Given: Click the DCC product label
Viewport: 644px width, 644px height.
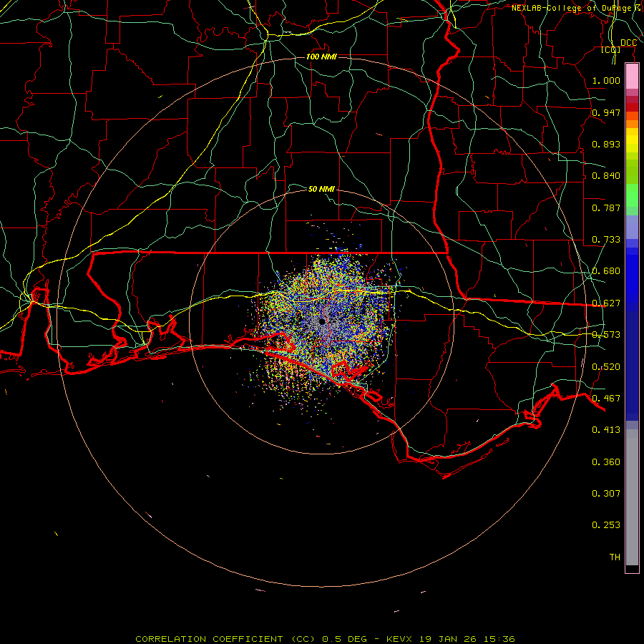Looking at the screenshot, I should click(628, 43).
